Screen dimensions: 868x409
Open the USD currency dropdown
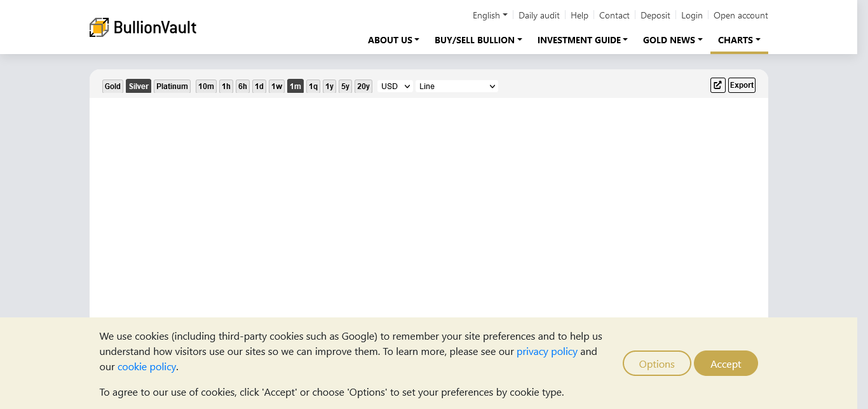395,87
